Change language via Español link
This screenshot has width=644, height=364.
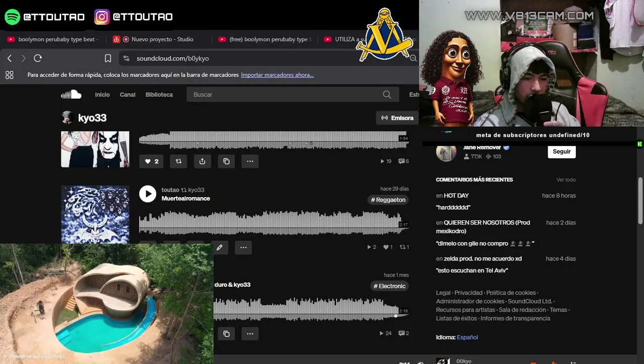click(x=467, y=337)
